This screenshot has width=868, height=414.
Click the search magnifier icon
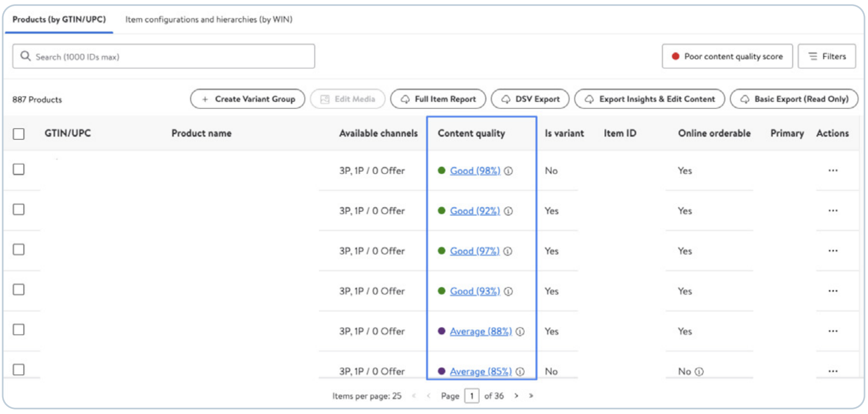[25, 56]
